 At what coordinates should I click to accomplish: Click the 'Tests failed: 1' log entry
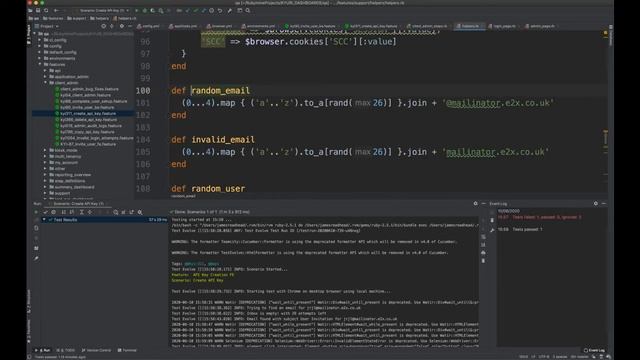[x=547, y=217]
